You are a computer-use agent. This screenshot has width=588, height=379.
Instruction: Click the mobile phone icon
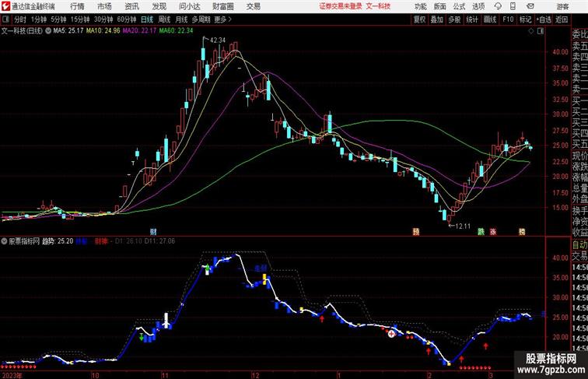[x=513, y=6]
